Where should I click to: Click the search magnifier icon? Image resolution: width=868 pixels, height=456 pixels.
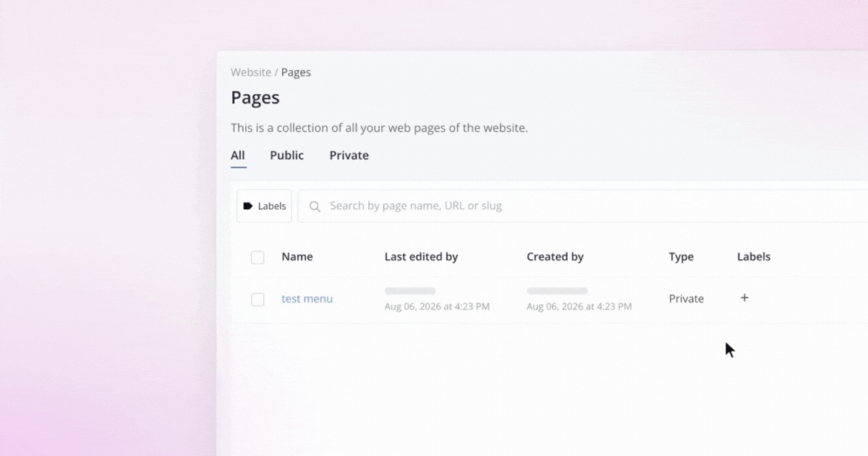point(315,206)
